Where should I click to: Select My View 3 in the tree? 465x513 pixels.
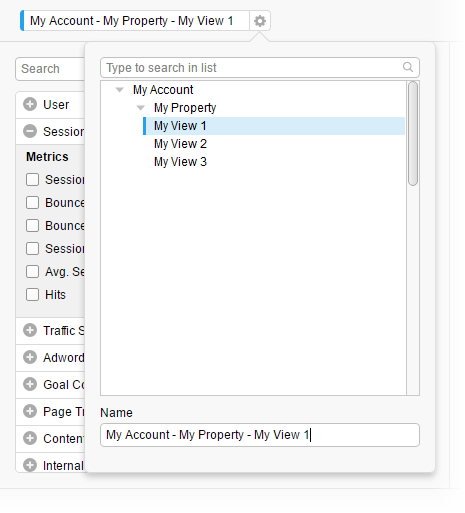pos(180,162)
